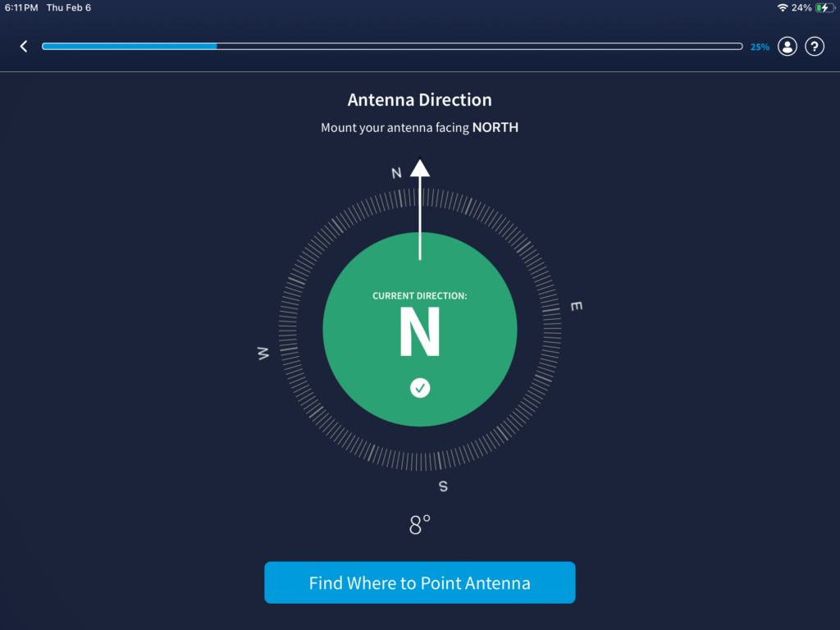Viewport: 840px width, 630px height.
Task: Click the setup progress bar
Action: point(392,47)
